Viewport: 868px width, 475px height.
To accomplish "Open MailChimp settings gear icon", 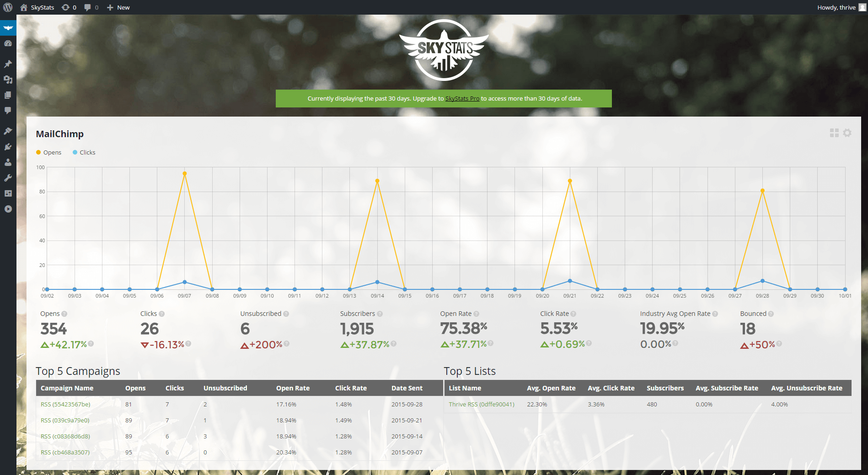I will [x=847, y=133].
